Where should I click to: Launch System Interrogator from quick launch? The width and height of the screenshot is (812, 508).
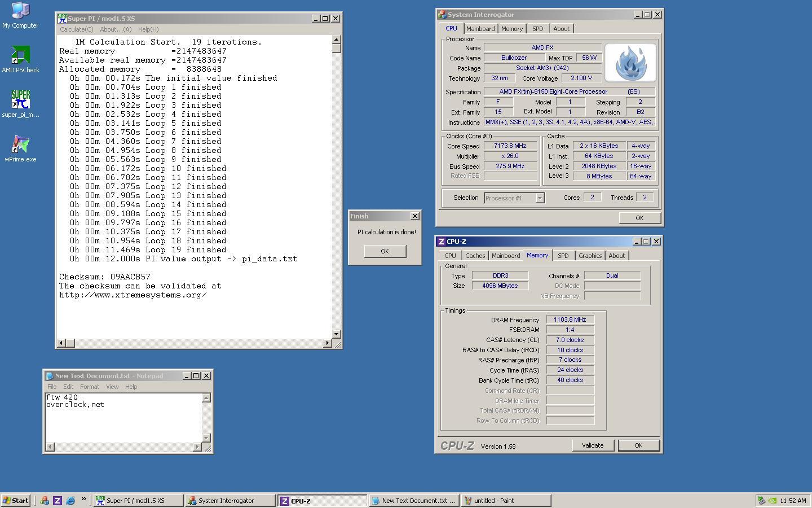(45, 500)
